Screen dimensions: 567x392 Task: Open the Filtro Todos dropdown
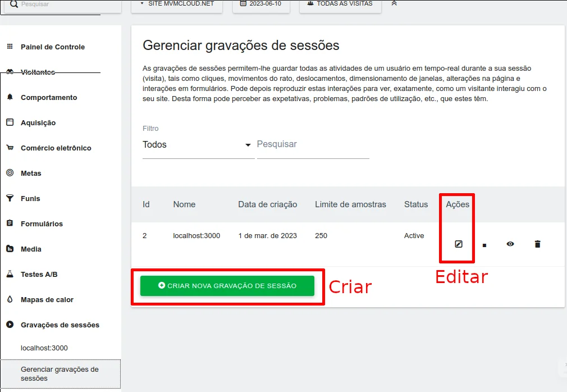[x=198, y=145]
